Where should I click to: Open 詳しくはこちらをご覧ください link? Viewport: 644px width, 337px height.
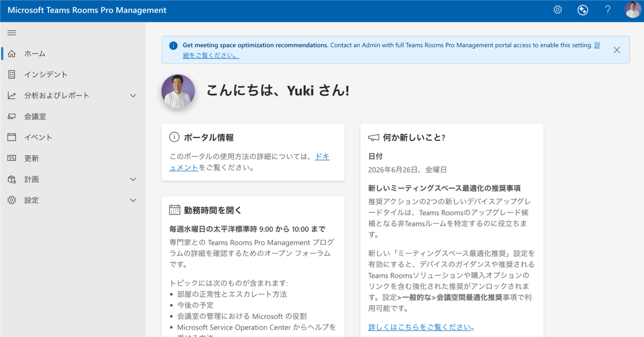pos(420,327)
